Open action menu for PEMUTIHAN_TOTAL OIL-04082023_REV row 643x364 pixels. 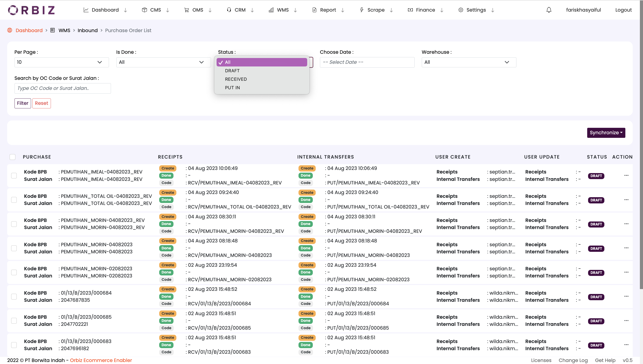click(x=626, y=200)
